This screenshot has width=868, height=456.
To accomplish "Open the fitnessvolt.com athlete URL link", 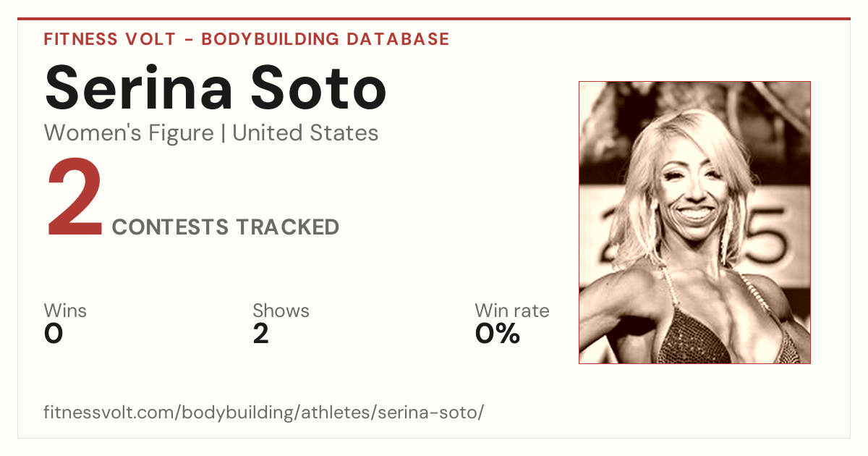I will 263,413.
